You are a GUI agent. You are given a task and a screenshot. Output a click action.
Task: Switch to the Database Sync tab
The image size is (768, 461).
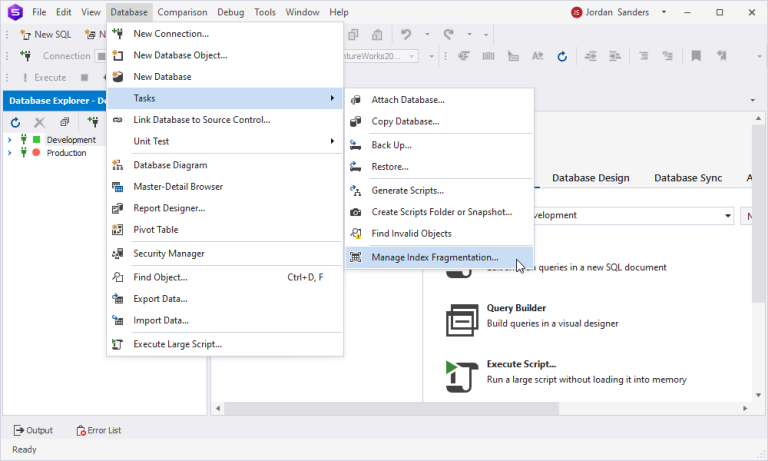point(688,178)
